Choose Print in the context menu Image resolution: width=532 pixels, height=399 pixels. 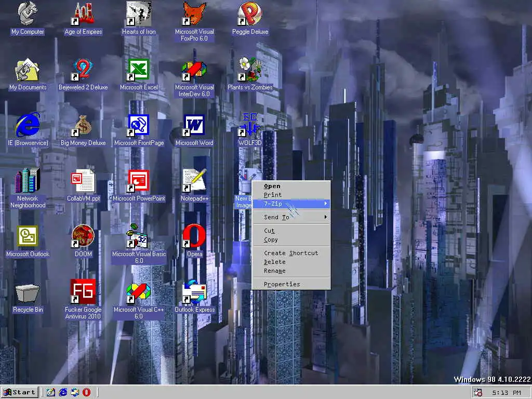(291, 195)
